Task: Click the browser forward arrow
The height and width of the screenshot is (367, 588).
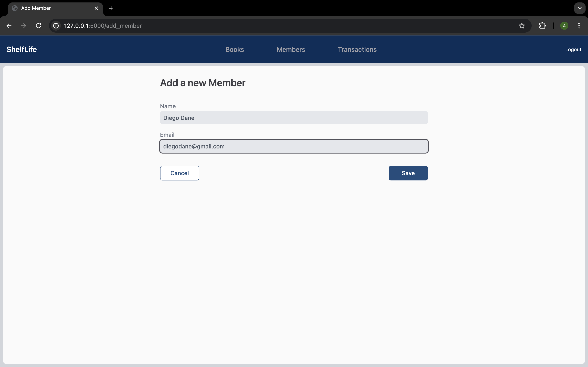Action: coord(23,26)
